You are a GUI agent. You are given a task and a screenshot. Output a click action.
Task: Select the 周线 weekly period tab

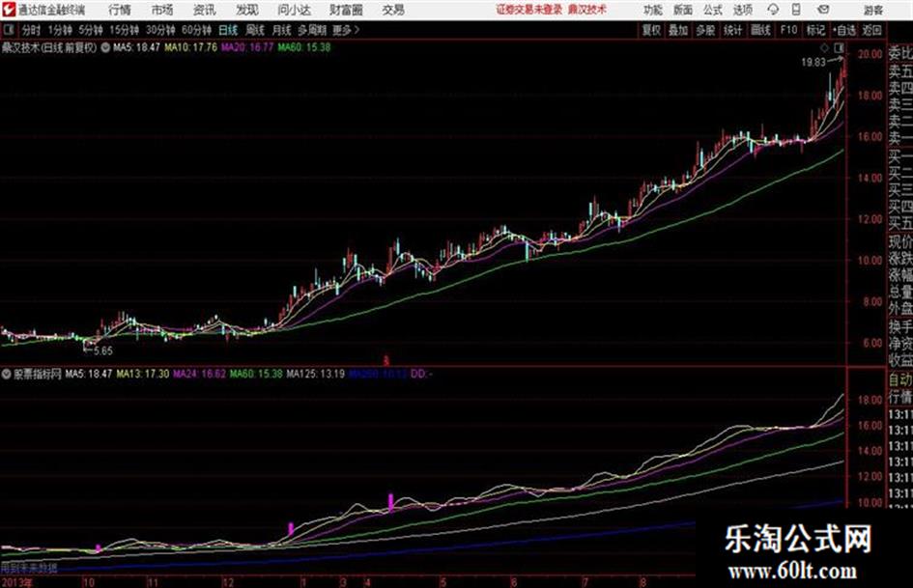coord(255,30)
